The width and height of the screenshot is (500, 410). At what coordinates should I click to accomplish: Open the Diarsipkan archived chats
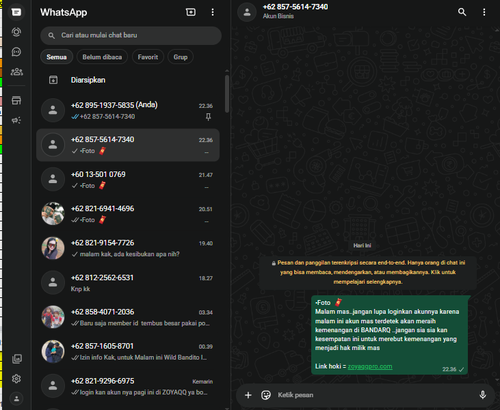coord(128,80)
